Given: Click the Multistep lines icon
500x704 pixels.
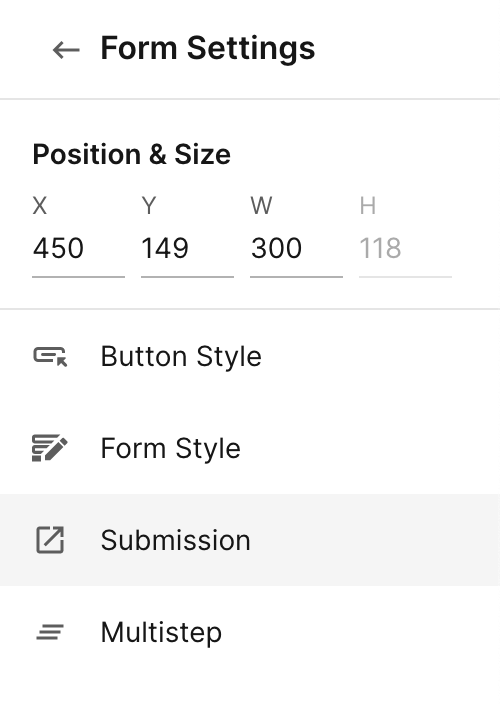Looking at the screenshot, I should click(x=50, y=632).
